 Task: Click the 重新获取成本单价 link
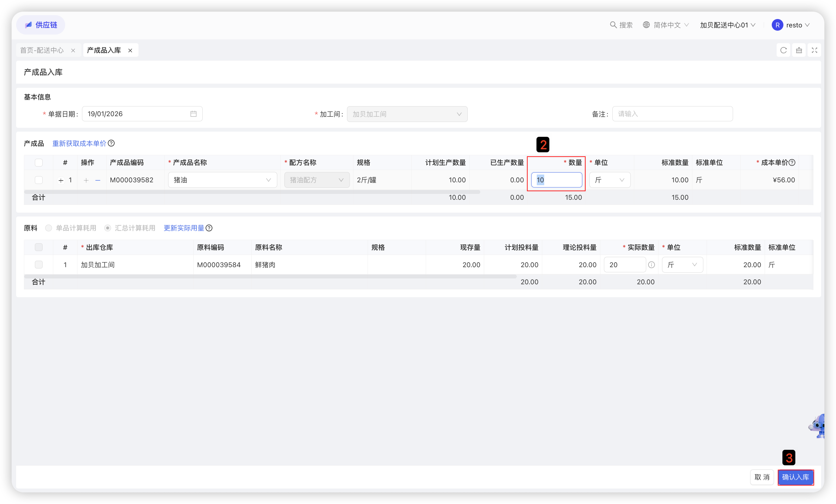(79, 143)
